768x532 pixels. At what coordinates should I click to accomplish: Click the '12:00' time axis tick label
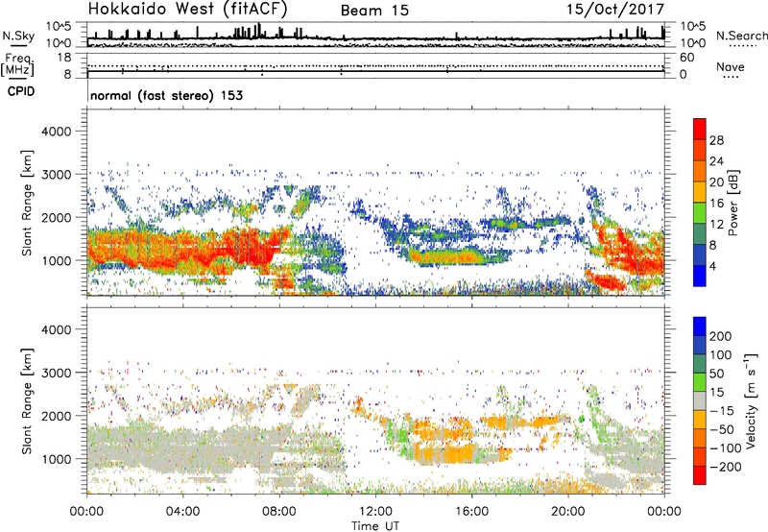coord(375,512)
